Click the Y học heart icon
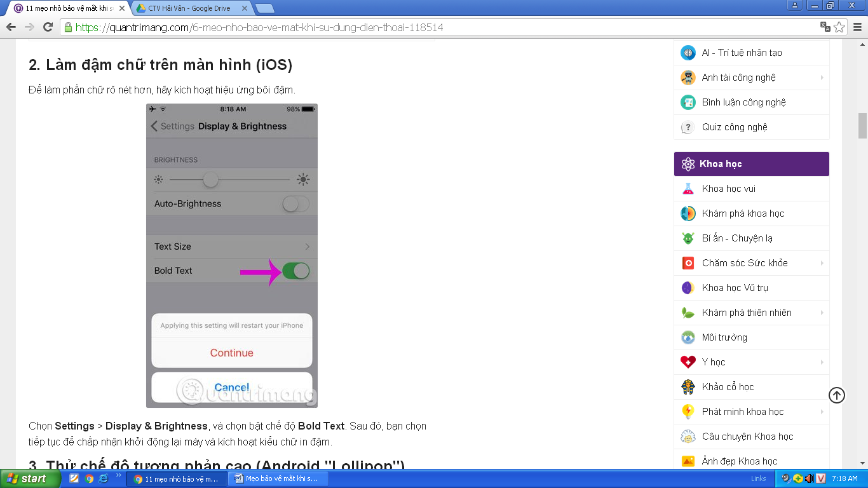This screenshot has width=868, height=488. click(688, 362)
